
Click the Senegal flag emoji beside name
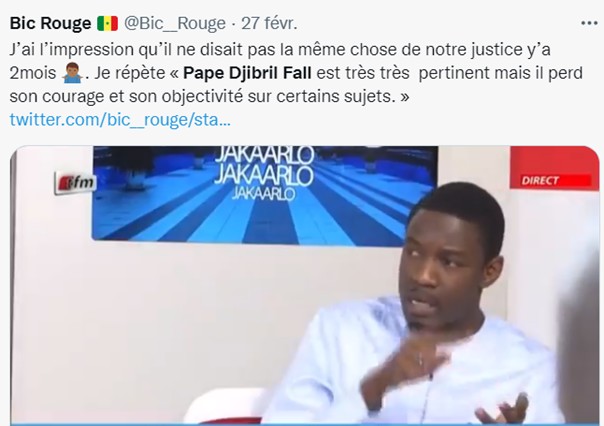pos(107,23)
